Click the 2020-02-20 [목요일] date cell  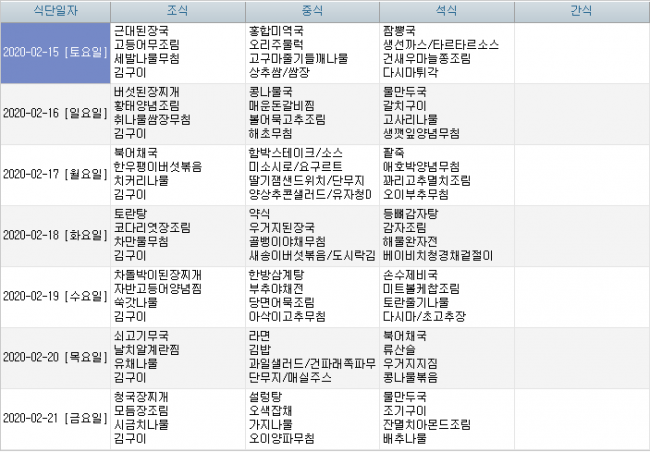(x=54, y=356)
